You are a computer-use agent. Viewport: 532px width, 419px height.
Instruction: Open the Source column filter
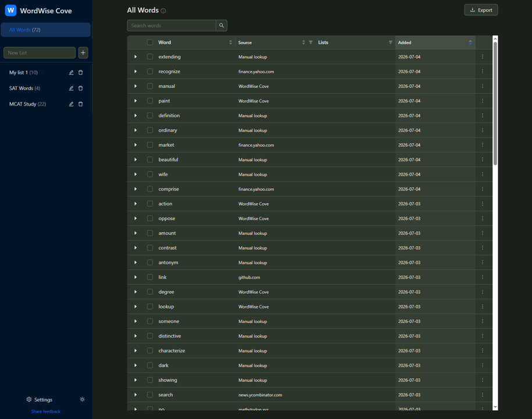pos(311,42)
